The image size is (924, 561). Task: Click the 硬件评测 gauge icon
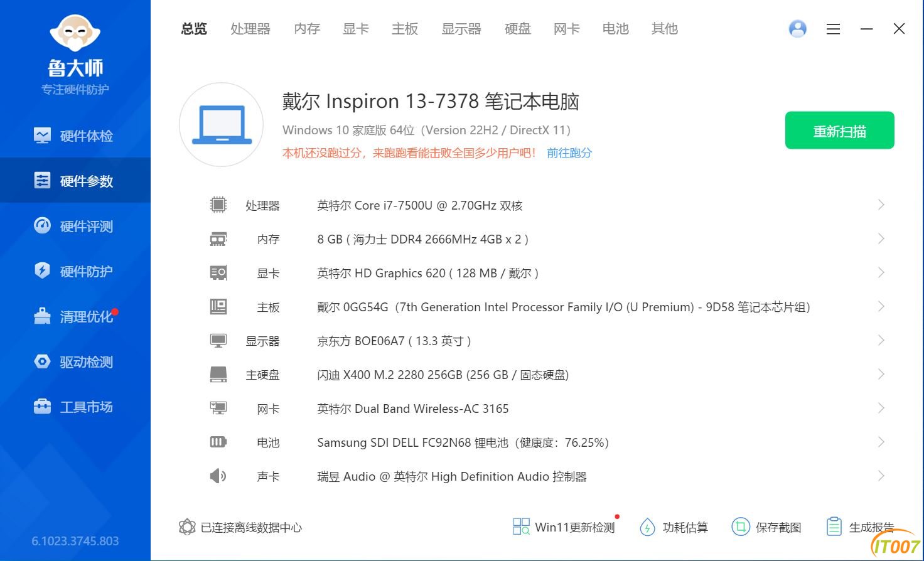[42, 226]
